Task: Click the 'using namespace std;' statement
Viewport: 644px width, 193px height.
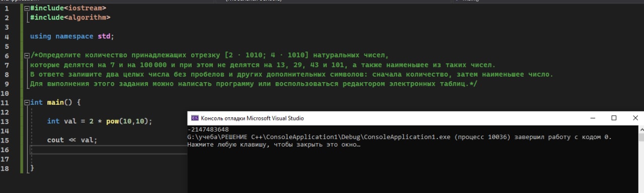Action: coord(72,36)
